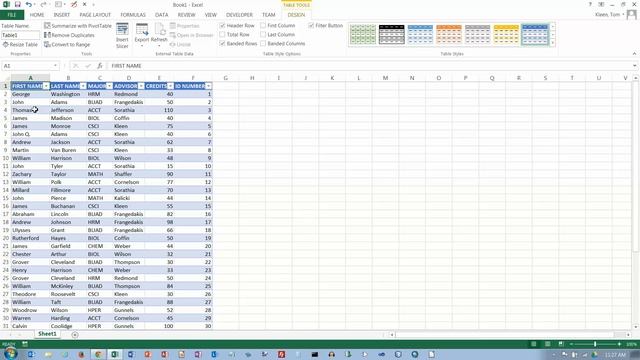The width and height of the screenshot is (640, 360).
Task: Open Ribbon Display Options icon
Action: pyautogui.click(x=601, y=4)
